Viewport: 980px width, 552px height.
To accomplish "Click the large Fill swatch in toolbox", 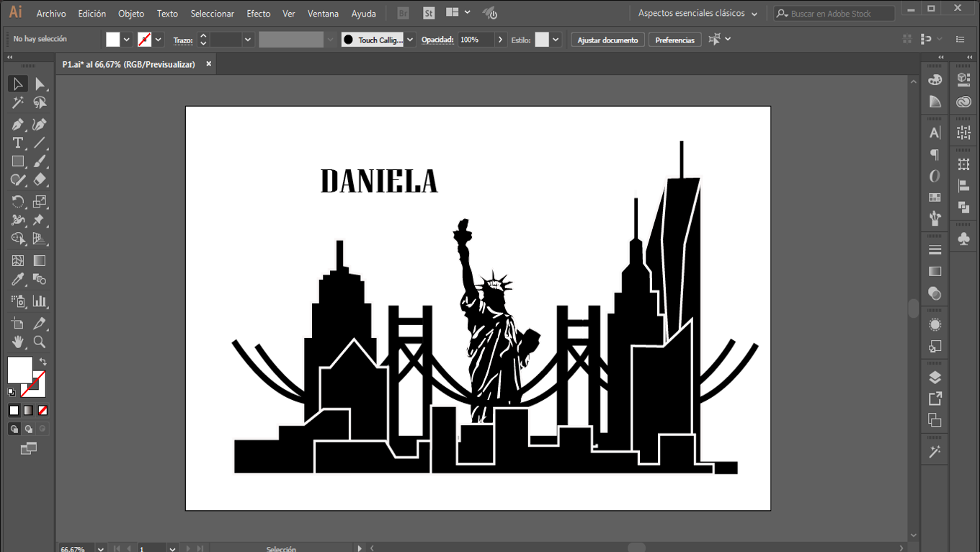I will tap(20, 370).
